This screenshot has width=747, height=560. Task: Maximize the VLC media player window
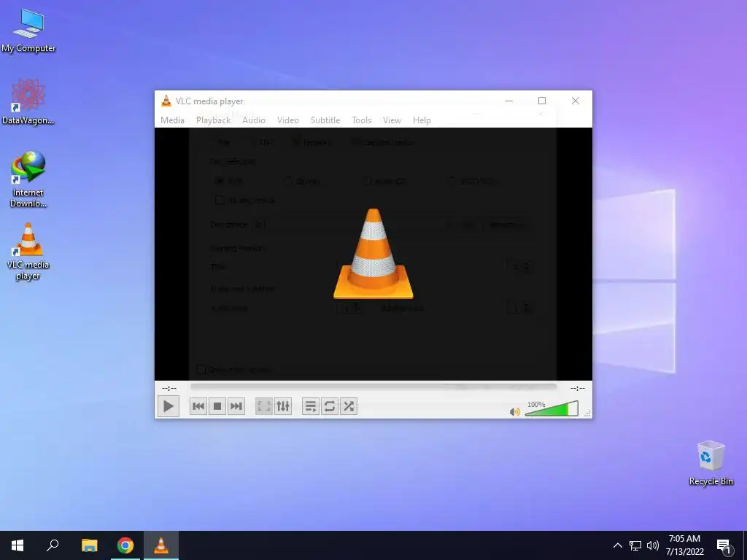542,101
